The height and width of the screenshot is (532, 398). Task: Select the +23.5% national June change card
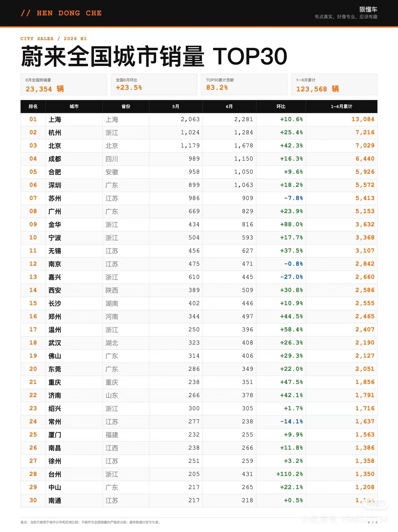click(154, 85)
